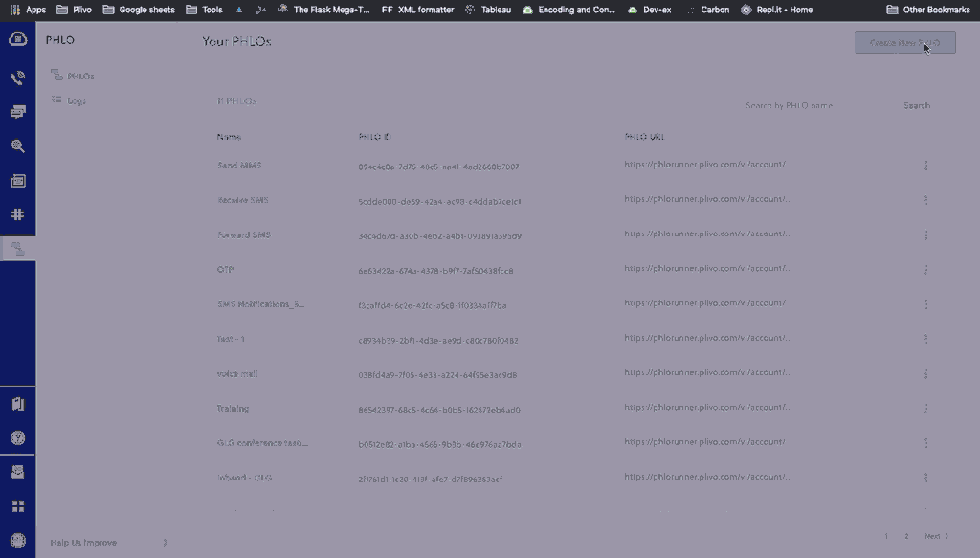980x558 pixels.
Task: Select the Logs icon in the PHLO panel
Action: [55, 100]
